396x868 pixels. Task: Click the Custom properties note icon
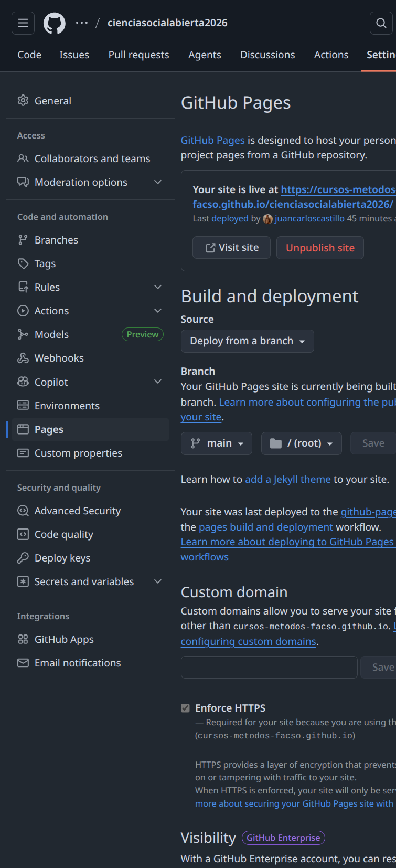tap(23, 452)
